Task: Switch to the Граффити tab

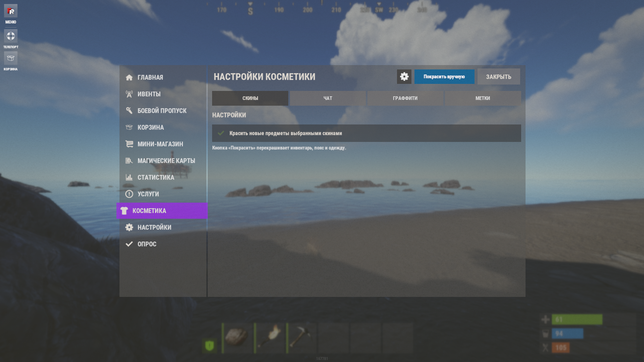Action: pyautogui.click(x=405, y=98)
